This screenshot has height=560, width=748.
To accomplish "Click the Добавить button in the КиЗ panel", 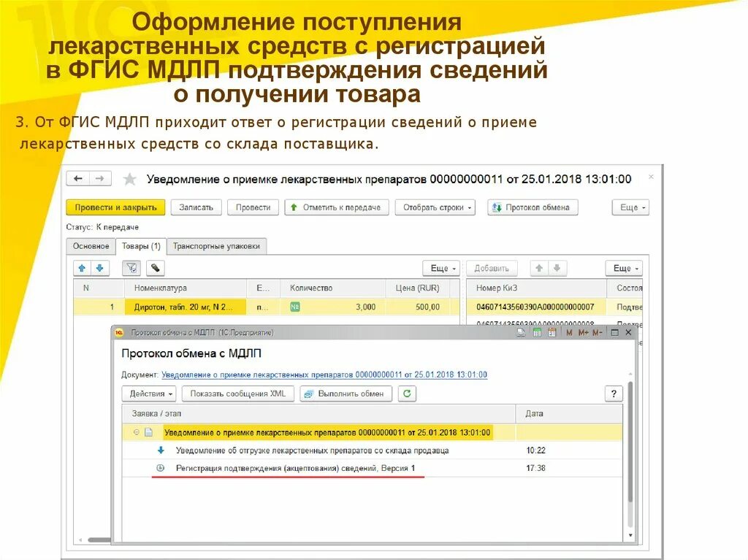I will click(x=492, y=269).
